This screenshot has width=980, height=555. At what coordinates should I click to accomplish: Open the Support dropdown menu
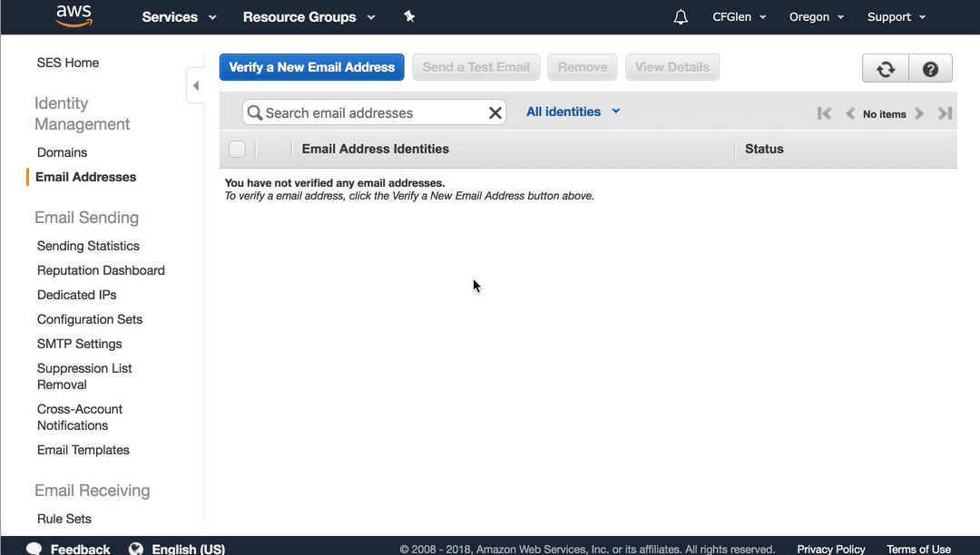tap(897, 17)
